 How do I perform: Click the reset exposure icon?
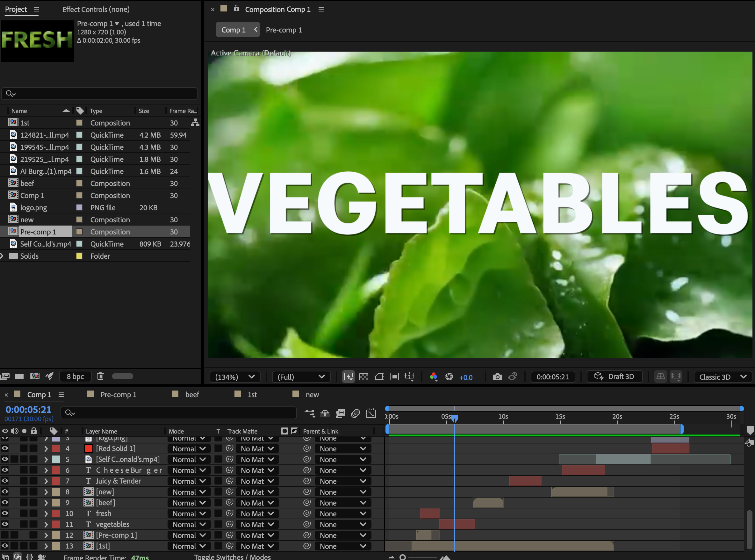click(449, 377)
